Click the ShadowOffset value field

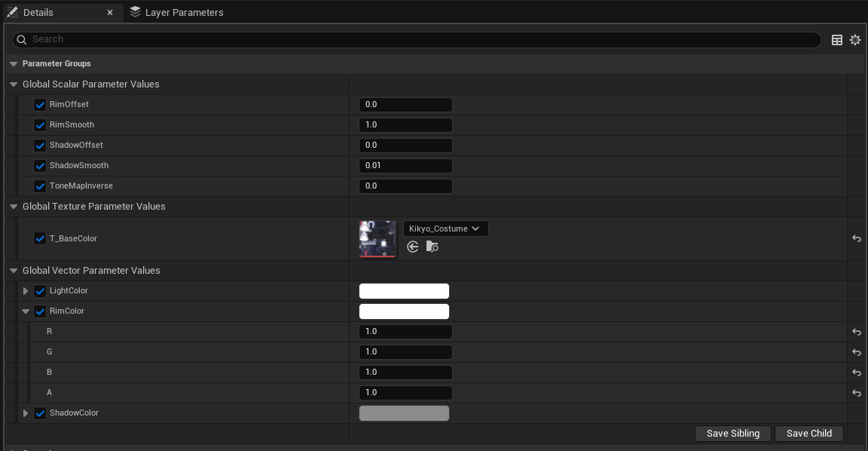406,146
